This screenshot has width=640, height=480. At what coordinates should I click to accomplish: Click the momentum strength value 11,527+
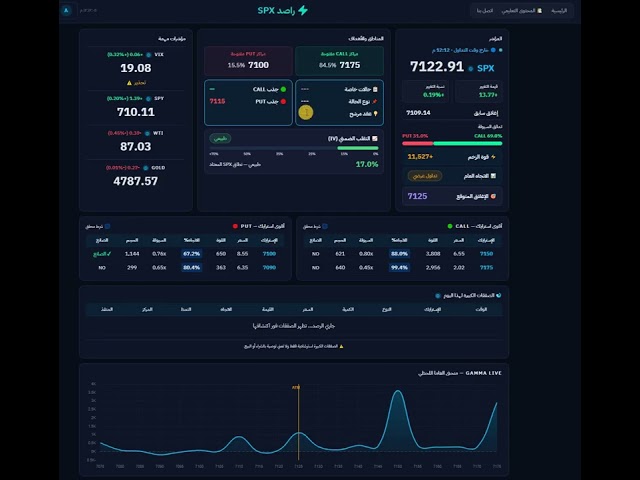pyautogui.click(x=420, y=157)
